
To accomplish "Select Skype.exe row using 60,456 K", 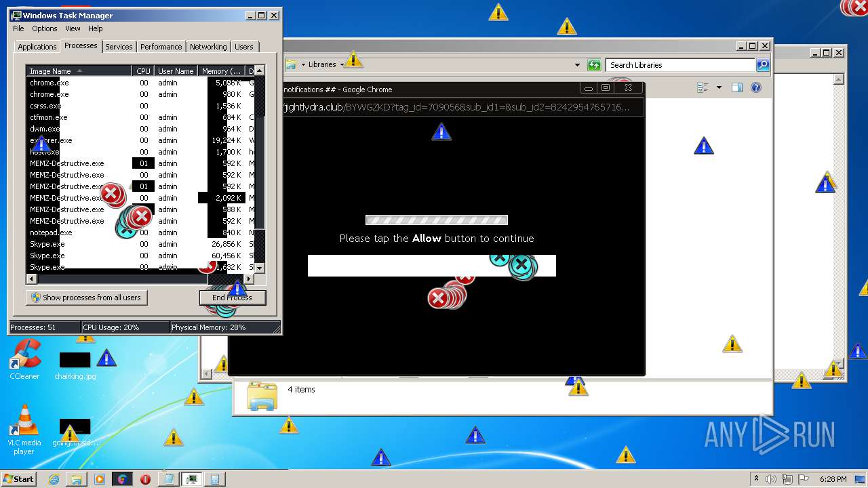I will tap(140, 256).
